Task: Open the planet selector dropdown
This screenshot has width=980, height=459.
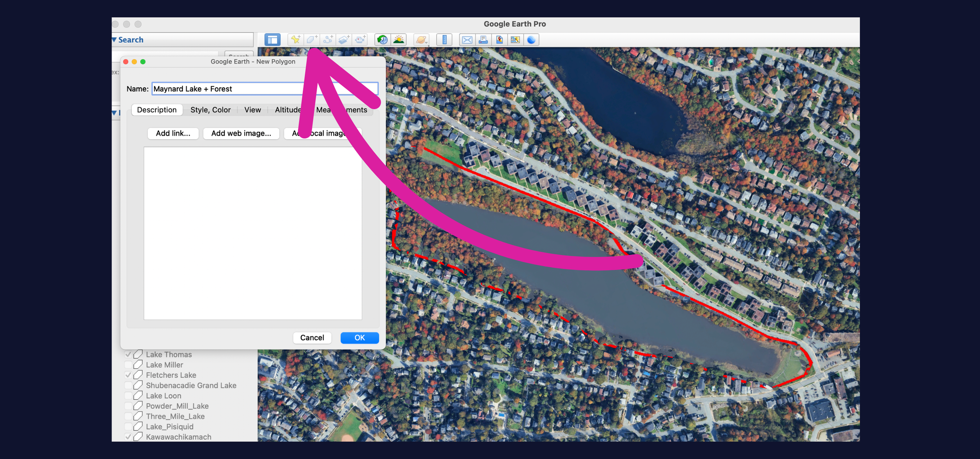Action: [x=421, y=39]
